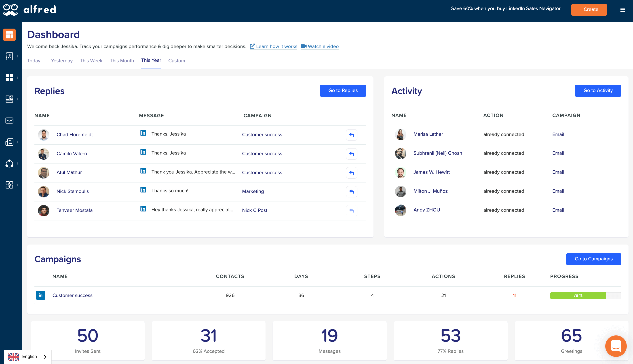
Task: Click Go to Campaigns button
Action: pos(594,259)
